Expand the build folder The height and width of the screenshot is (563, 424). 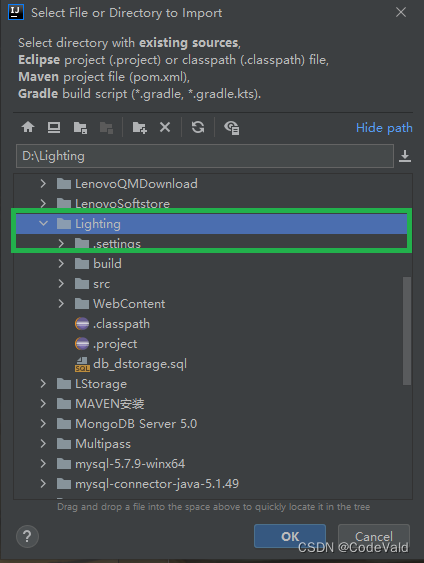coord(61,264)
